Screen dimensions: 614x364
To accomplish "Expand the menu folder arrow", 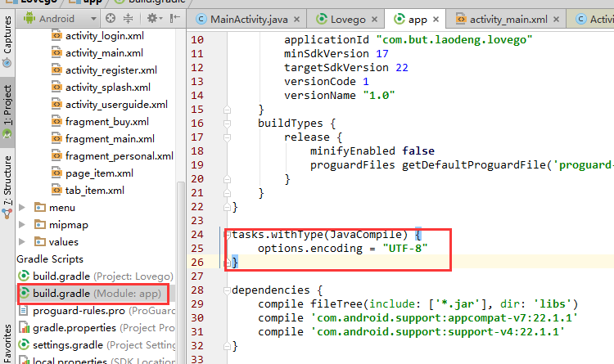I will (22, 208).
